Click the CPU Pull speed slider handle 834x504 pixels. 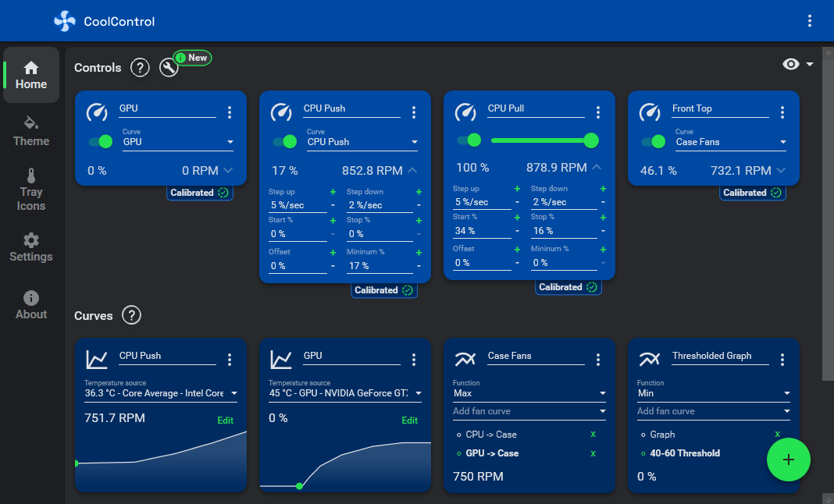tap(591, 140)
